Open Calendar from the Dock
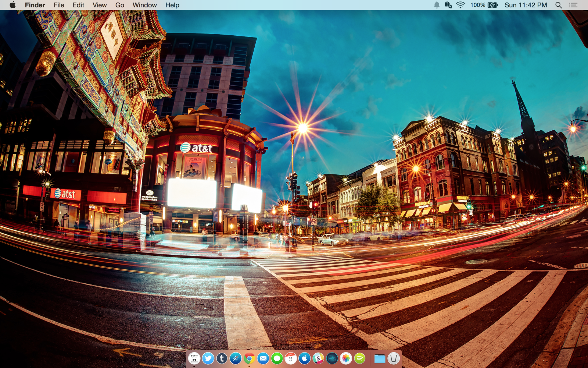The image size is (588, 368). tap(291, 358)
